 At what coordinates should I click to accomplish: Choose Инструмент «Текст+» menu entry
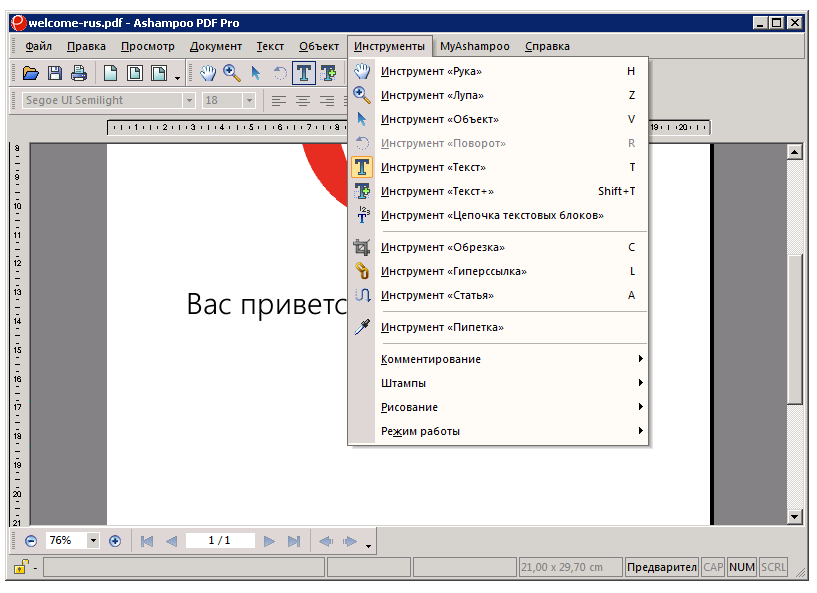point(498,191)
